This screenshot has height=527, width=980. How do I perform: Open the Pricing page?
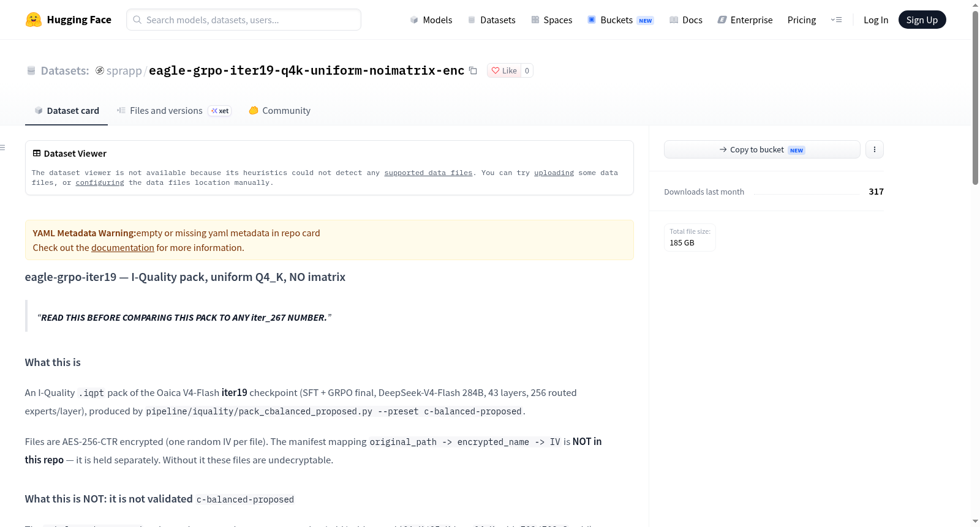(x=802, y=20)
